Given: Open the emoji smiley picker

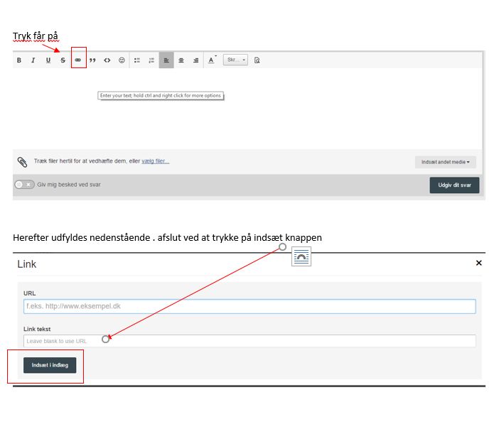Looking at the screenshot, I should [122, 60].
